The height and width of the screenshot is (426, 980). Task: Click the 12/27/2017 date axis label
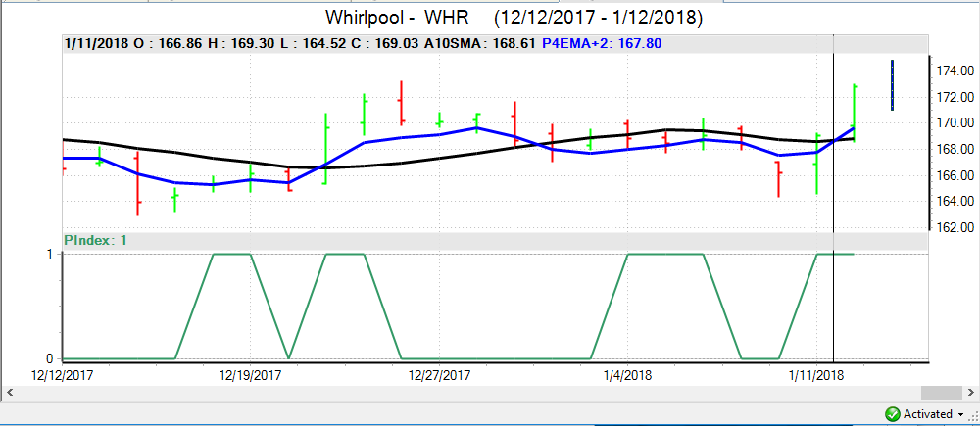tap(439, 375)
